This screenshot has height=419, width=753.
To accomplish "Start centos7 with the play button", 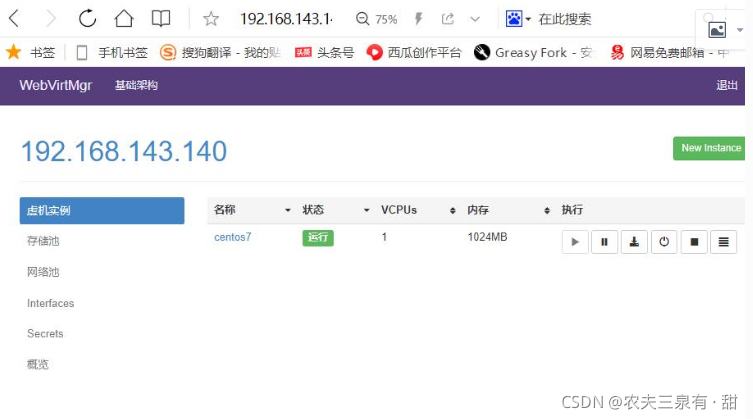I will click(x=575, y=242).
